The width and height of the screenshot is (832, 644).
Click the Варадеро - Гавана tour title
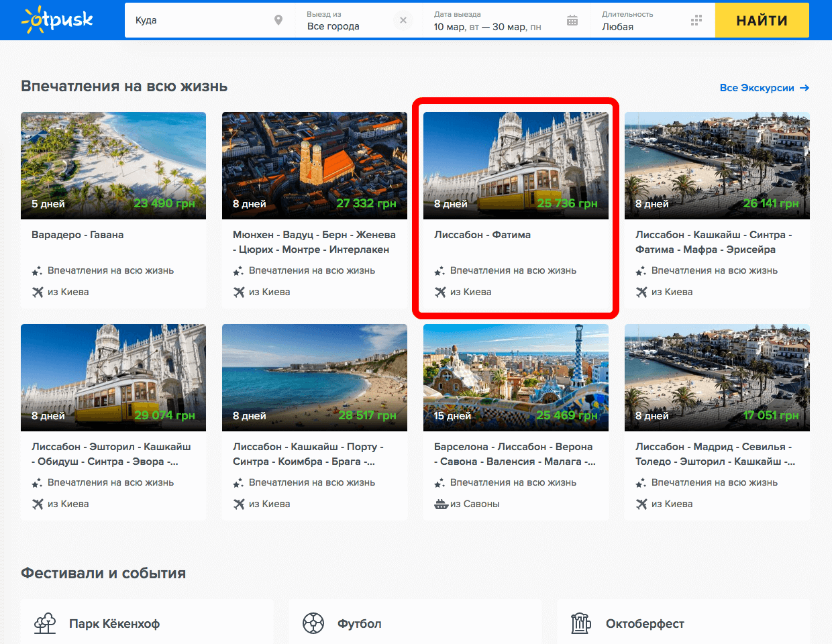77,235
